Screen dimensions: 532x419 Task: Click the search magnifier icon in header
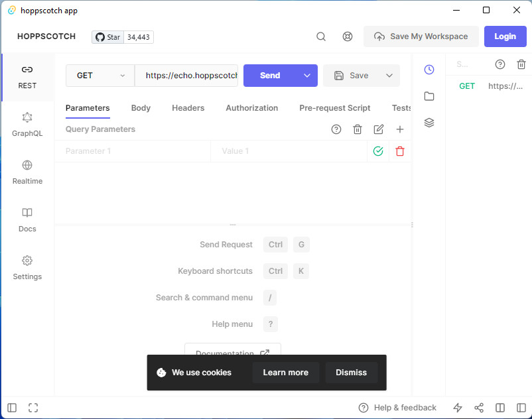tap(321, 36)
